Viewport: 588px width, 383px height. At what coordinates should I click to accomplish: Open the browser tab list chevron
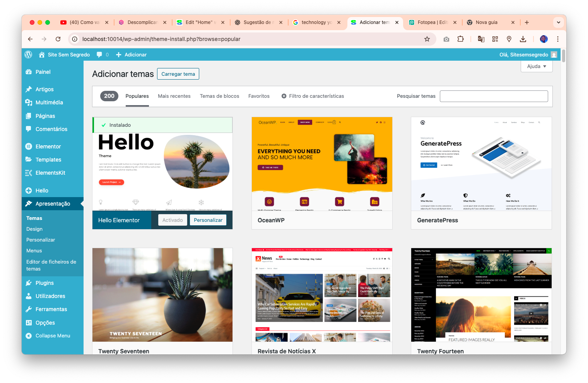coord(558,22)
